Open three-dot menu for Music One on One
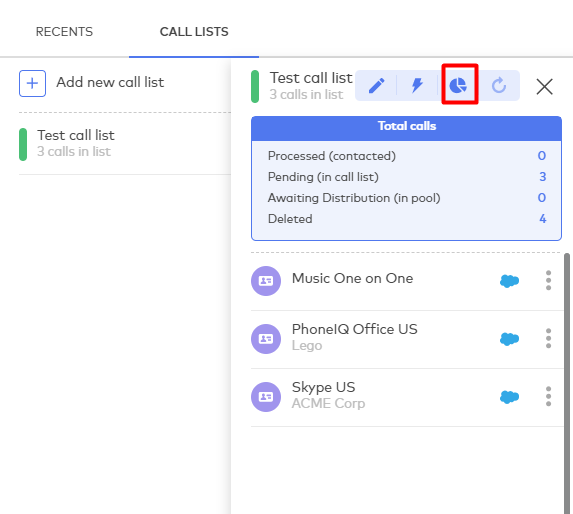The height and width of the screenshot is (514, 573). coord(548,280)
